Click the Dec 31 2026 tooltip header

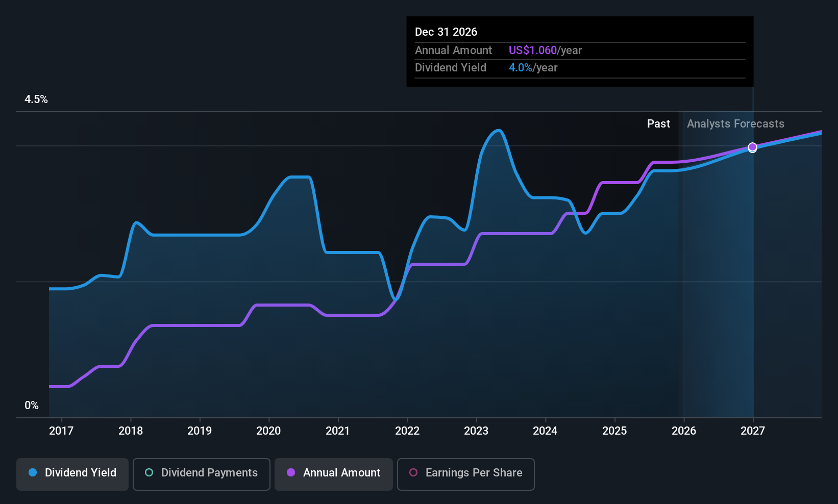tap(446, 32)
